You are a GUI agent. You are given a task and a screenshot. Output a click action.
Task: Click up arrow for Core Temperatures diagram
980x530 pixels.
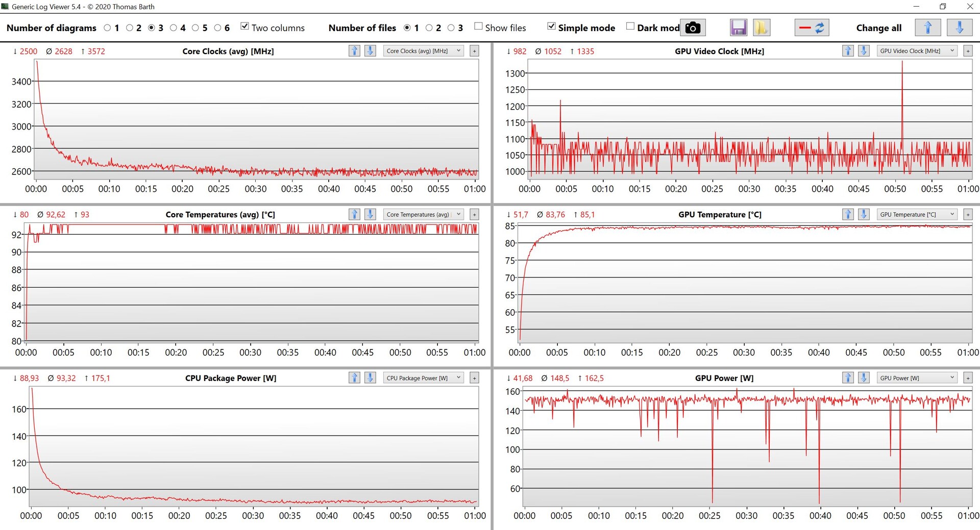pyautogui.click(x=354, y=214)
